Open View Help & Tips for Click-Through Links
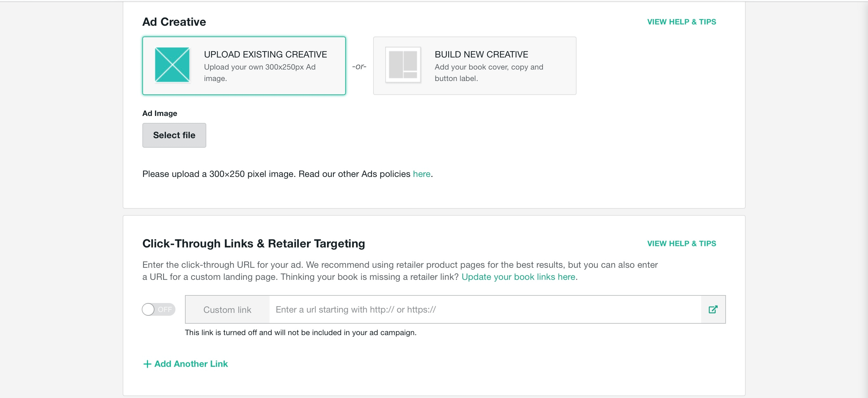Viewport: 868px width, 398px height. (682, 243)
